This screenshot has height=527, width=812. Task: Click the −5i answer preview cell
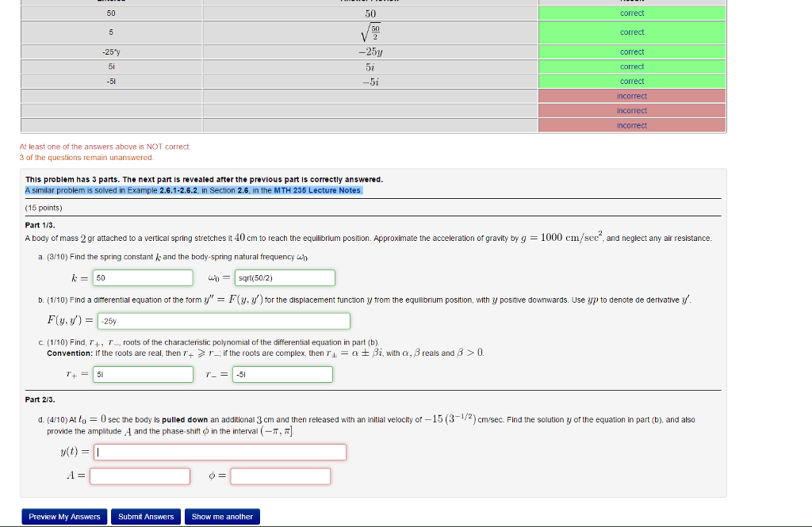[x=370, y=81]
